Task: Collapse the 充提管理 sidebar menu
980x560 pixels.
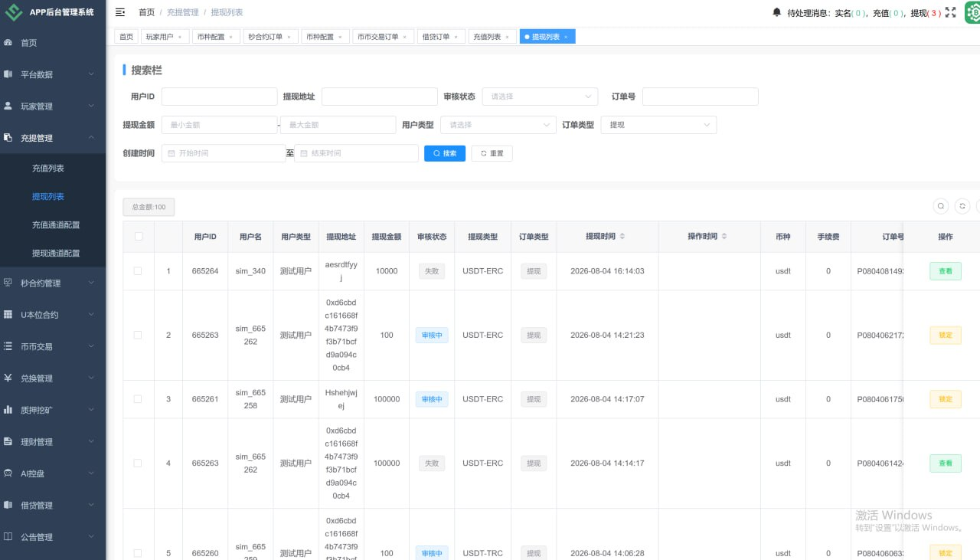Action: pos(53,138)
